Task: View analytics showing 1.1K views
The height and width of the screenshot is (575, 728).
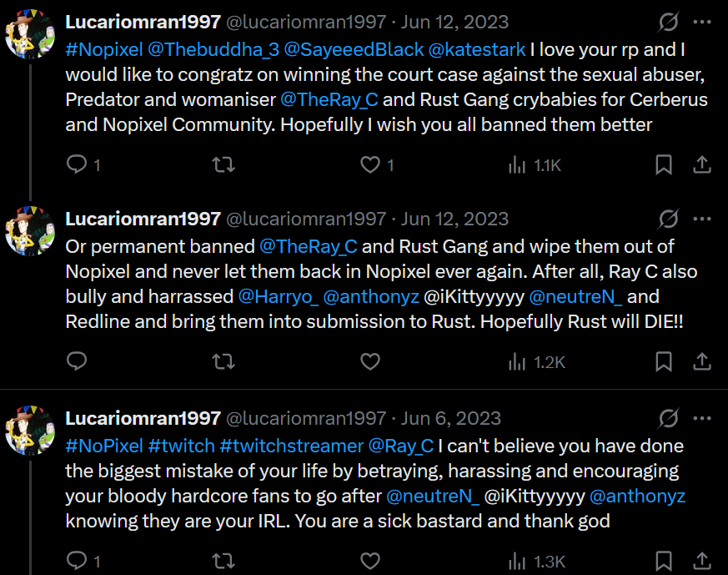Action: point(535,165)
